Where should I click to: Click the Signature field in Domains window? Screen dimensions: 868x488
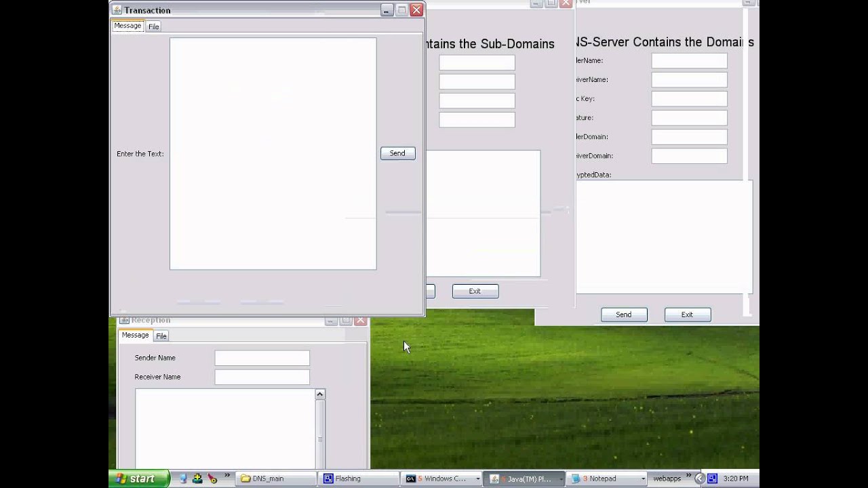pos(689,118)
